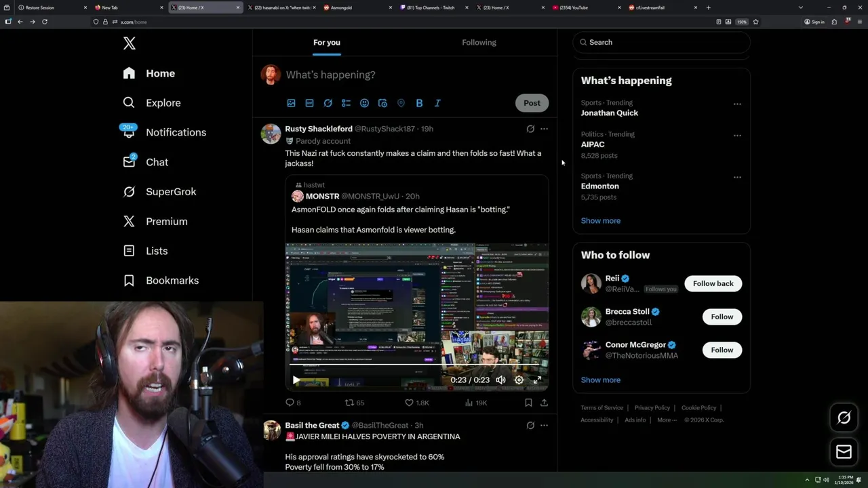868x488 pixels.
Task: Open AIPAC trending topic
Action: coord(593,144)
